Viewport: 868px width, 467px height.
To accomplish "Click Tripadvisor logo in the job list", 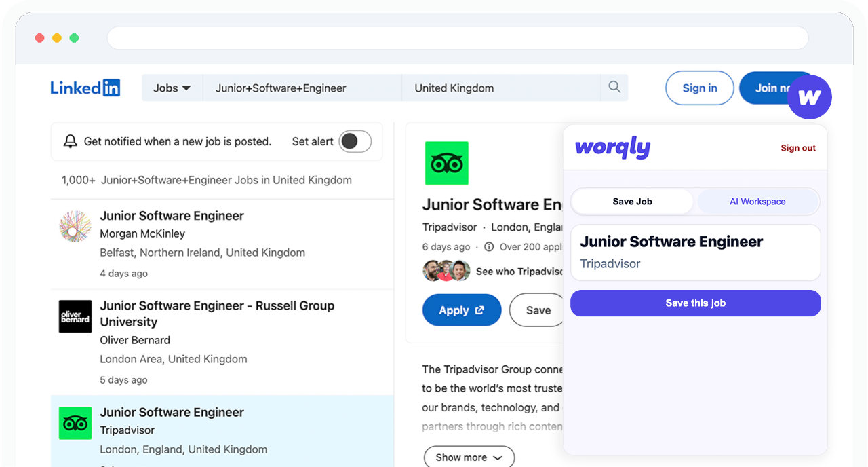I will tap(75, 423).
